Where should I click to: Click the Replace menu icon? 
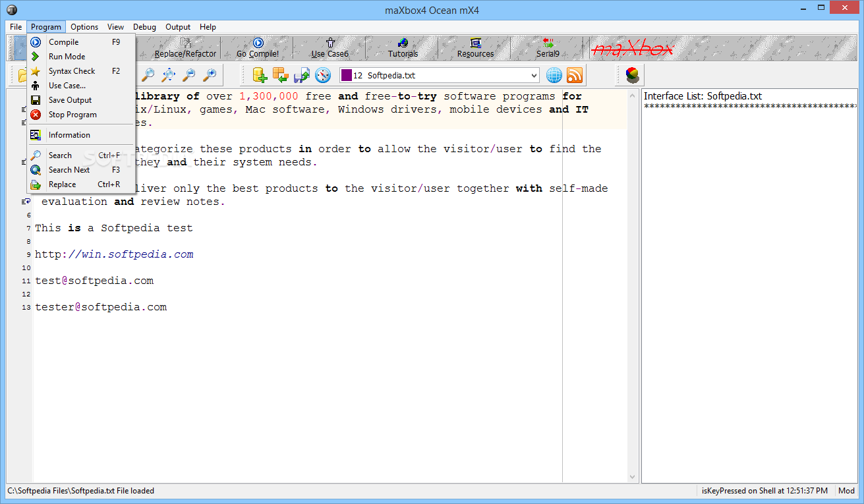pos(36,184)
